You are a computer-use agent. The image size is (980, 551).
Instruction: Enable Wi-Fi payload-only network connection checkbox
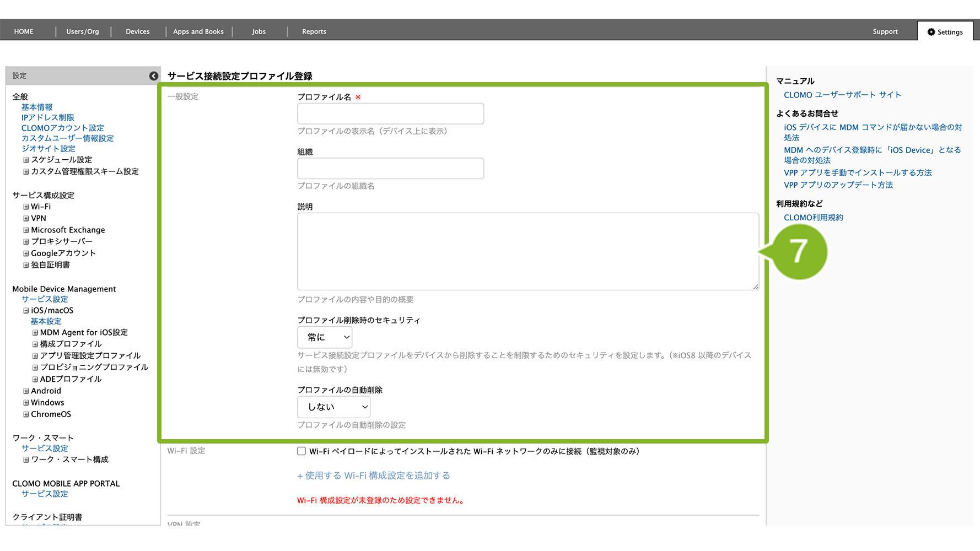pos(301,451)
